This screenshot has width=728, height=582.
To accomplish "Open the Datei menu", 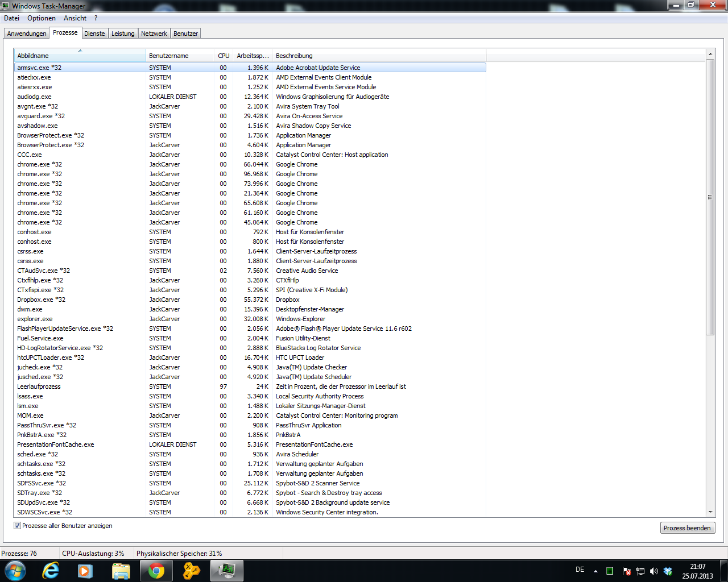I will [11, 18].
